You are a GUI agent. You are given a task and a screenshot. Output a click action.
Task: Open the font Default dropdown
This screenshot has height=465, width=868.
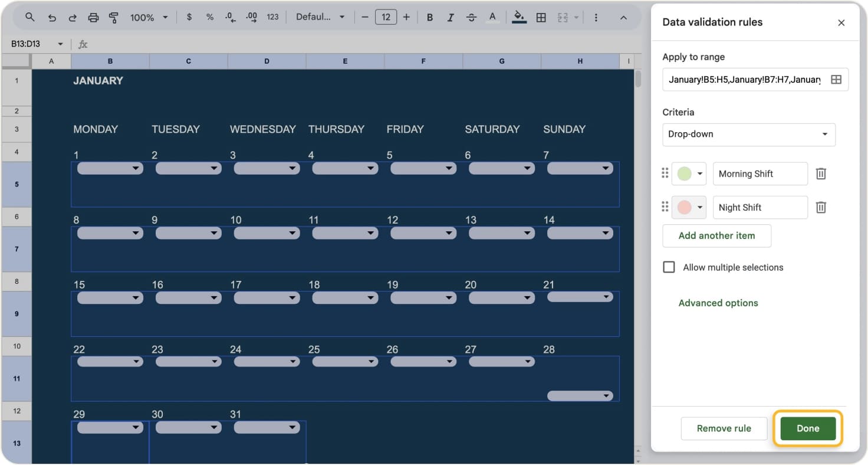tap(320, 17)
